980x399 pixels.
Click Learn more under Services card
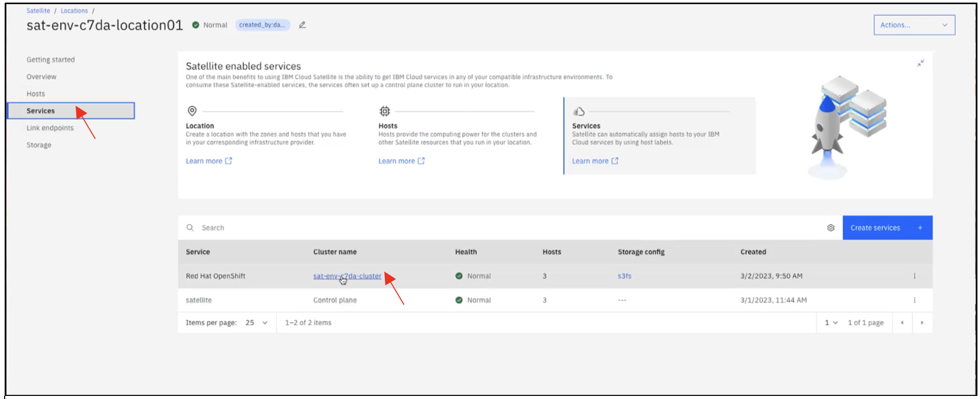[x=595, y=161]
